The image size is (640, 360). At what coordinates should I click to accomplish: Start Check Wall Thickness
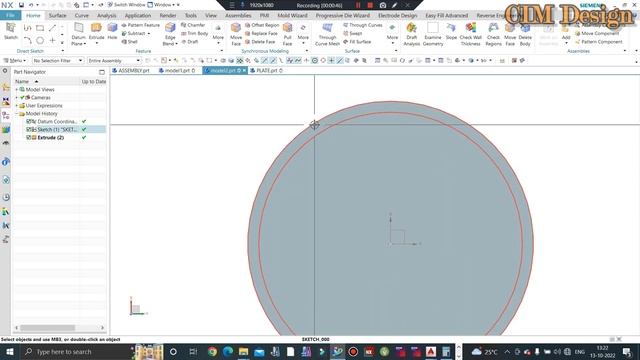point(470,34)
